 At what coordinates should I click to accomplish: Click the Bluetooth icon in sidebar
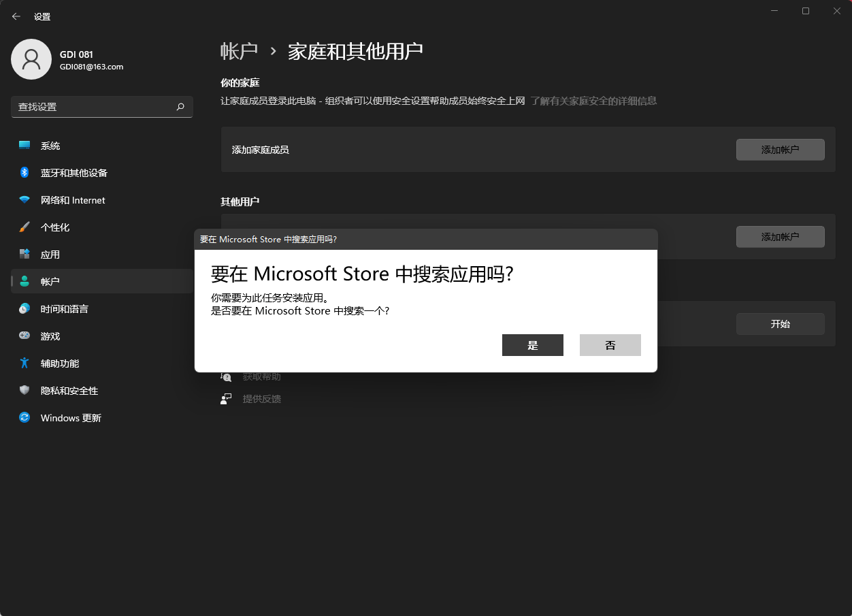24,173
